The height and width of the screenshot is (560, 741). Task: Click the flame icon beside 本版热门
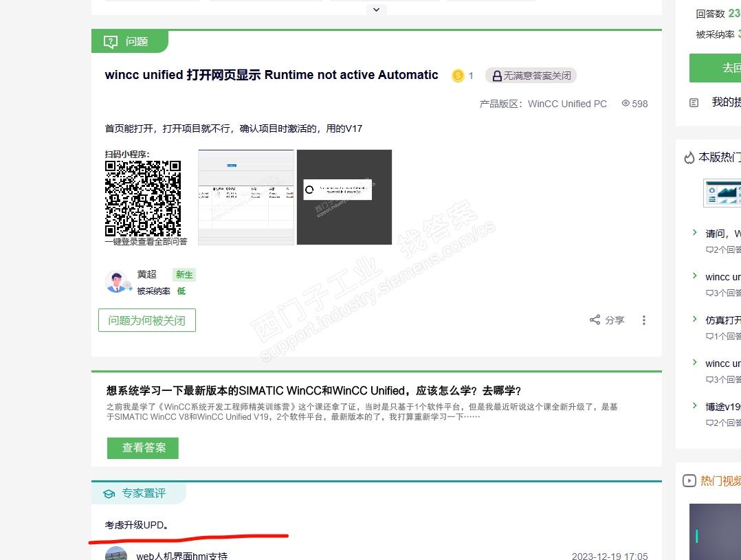pyautogui.click(x=689, y=157)
